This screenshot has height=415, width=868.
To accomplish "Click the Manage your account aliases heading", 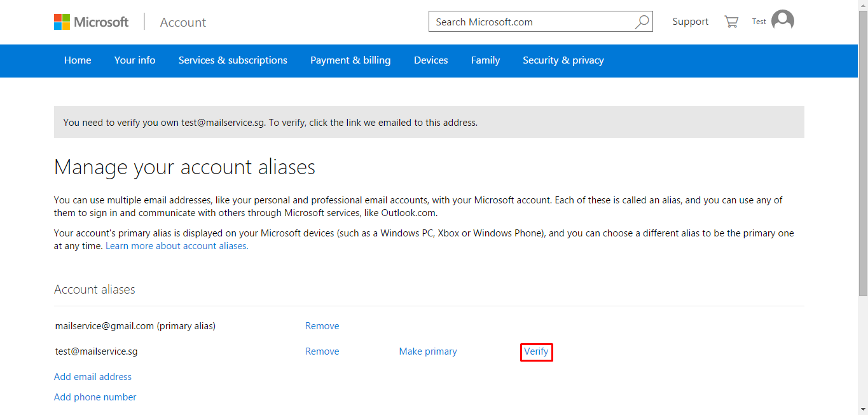I will (184, 167).
